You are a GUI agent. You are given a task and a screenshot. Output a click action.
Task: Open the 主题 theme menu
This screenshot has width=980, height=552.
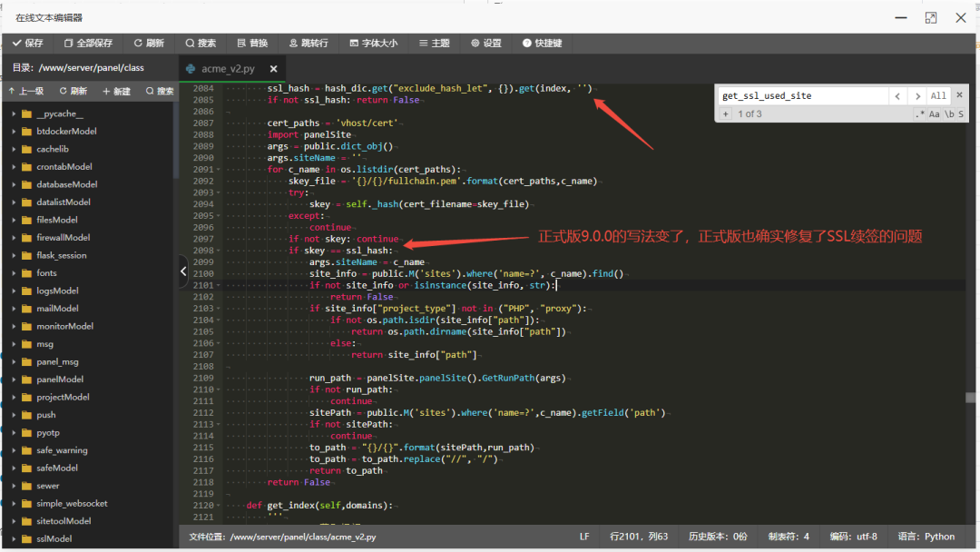point(435,44)
